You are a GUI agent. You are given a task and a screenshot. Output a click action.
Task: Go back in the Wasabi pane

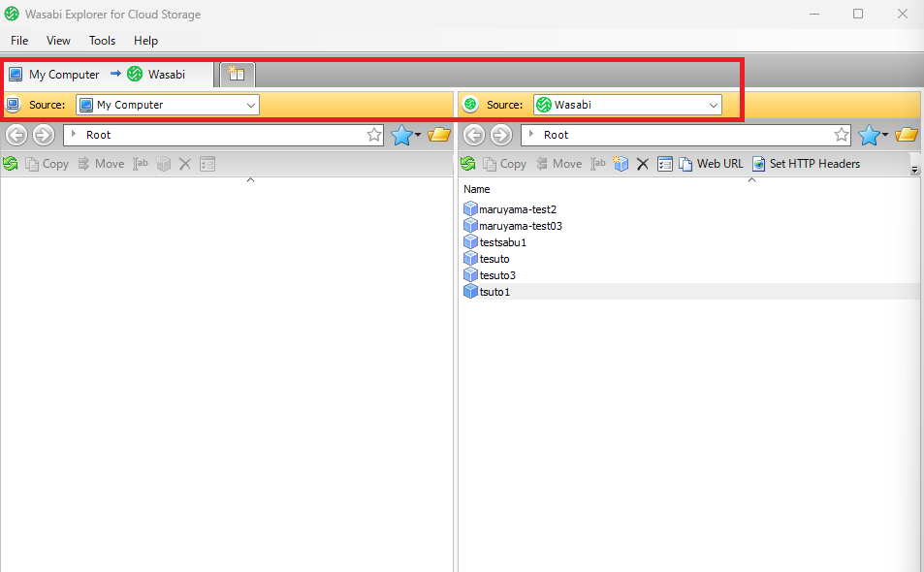pyautogui.click(x=474, y=135)
